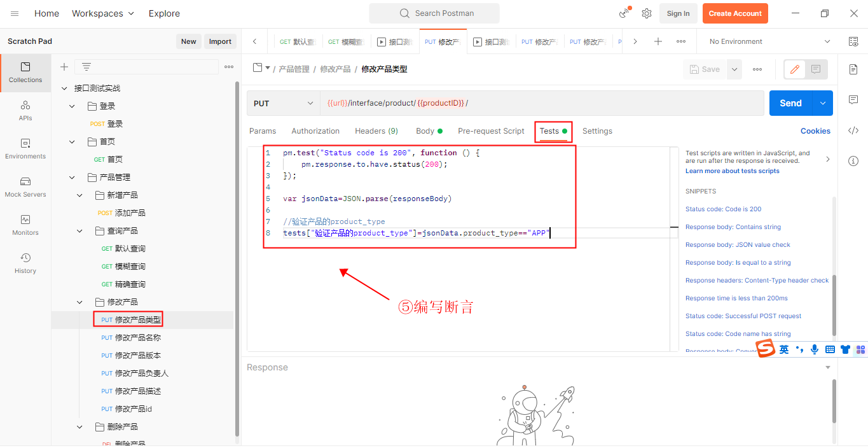Click the Import button

tap(220, 41)
